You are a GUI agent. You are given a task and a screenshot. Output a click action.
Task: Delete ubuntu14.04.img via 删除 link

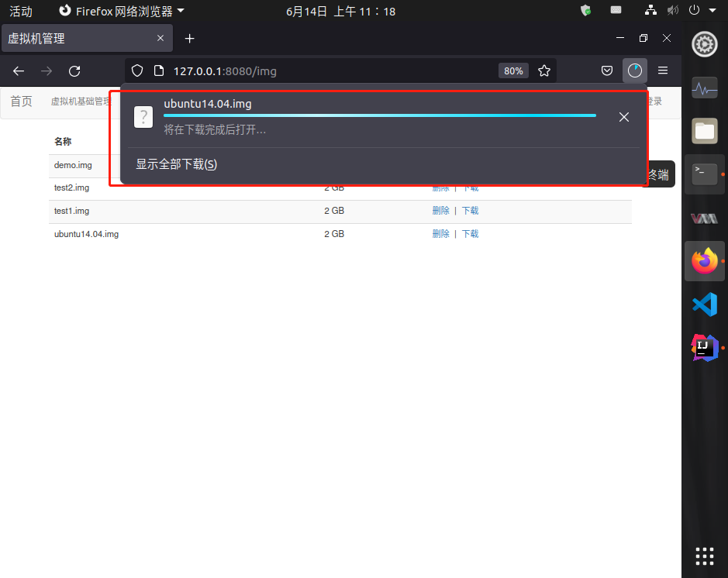(x=440, y=234)
